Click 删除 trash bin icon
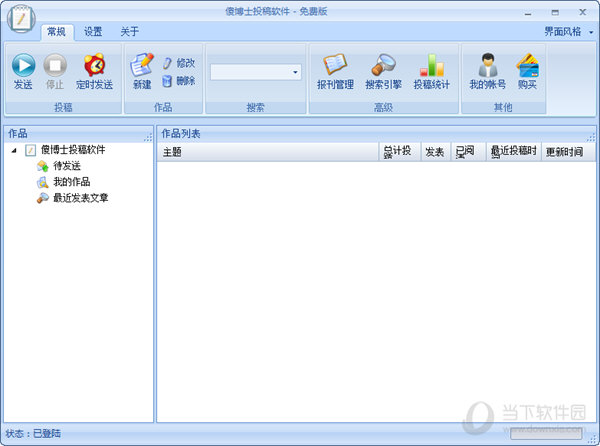 tap(167, 81)
